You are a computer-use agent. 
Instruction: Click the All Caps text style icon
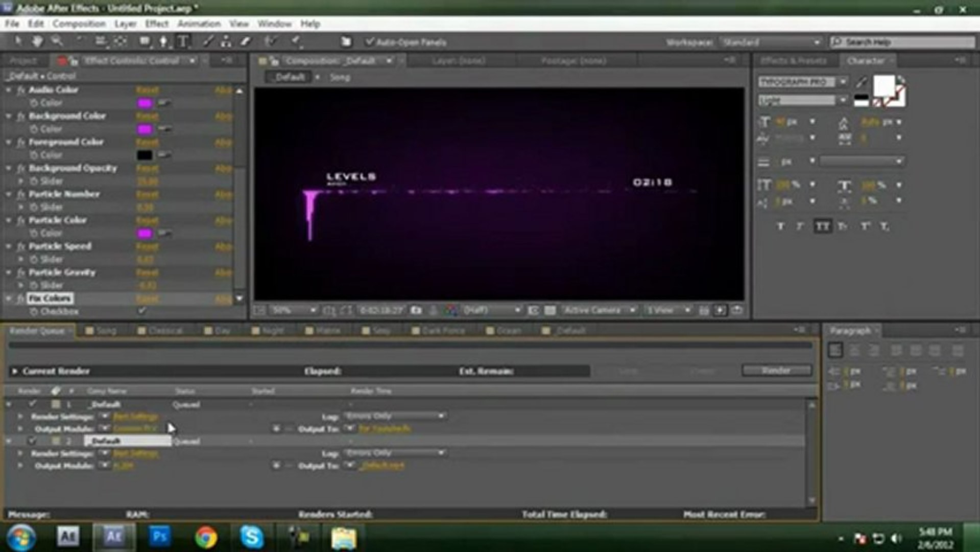pyautogui.click(x=822, y=226)
